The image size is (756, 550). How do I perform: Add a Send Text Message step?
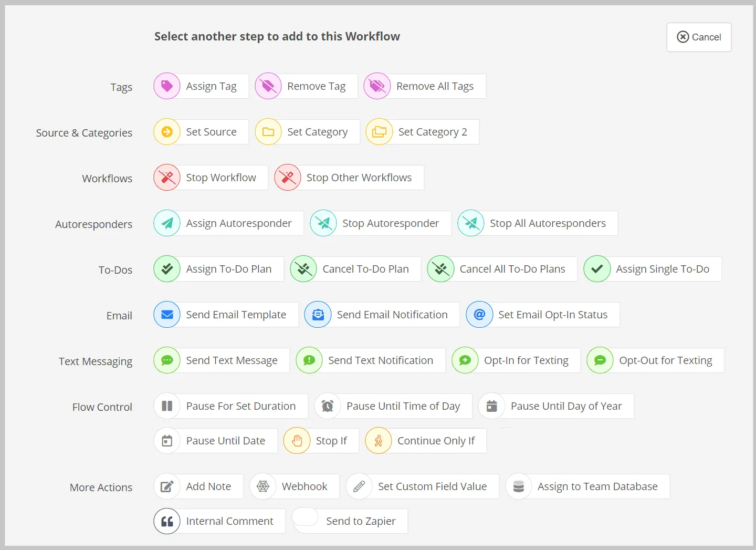(222, 360)
